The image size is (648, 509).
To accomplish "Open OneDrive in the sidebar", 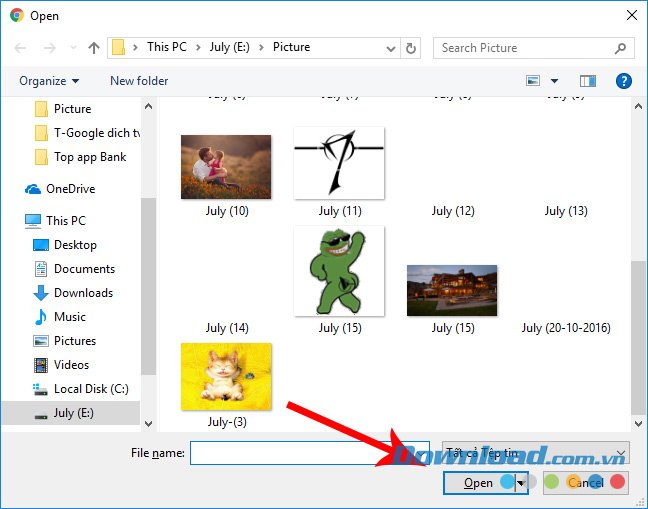I will [x=69, y=189].
